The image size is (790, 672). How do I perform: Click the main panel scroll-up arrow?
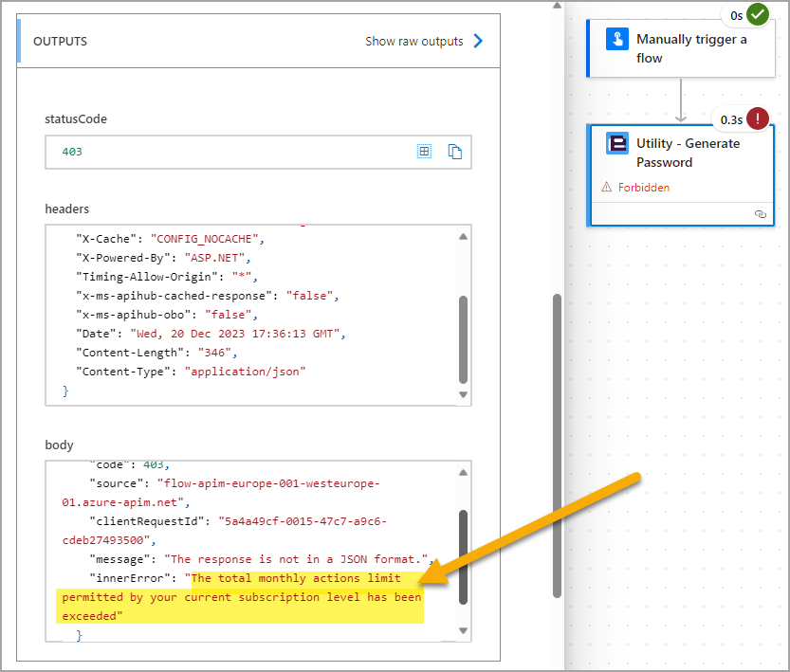(557, 6)
